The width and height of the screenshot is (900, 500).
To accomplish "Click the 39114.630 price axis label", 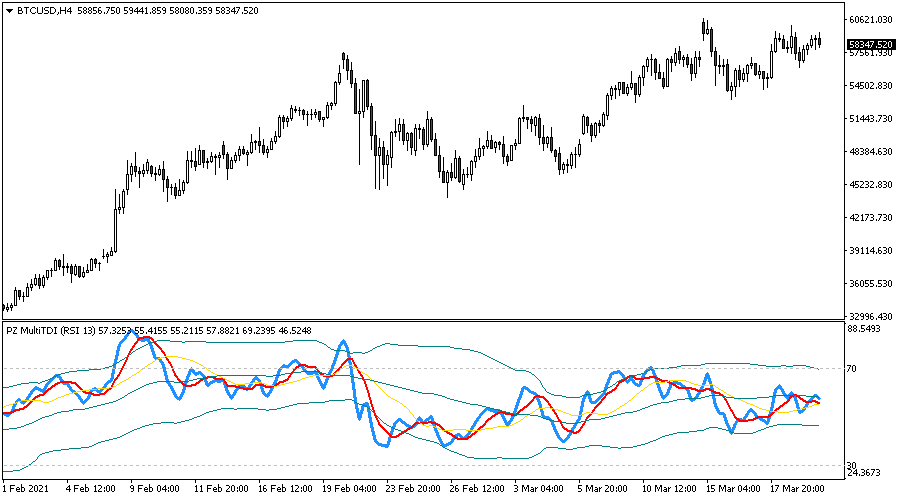I will 869,251.
